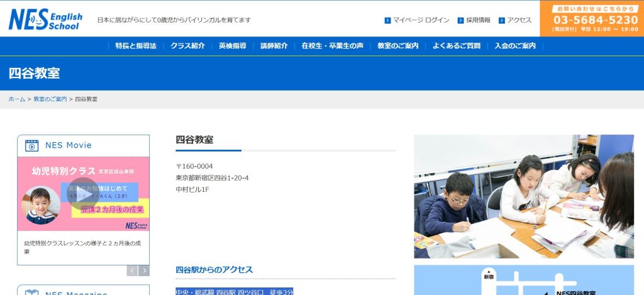This screenshot has height=295, width=644.
Task: Click the arrow icon beside アクセス
Action: click(502, 21)
